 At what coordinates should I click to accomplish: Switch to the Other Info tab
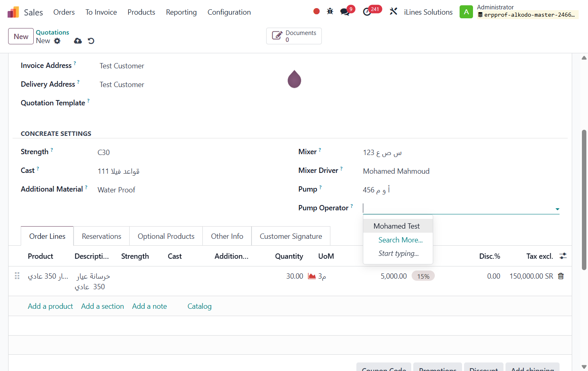pos(227,236)
